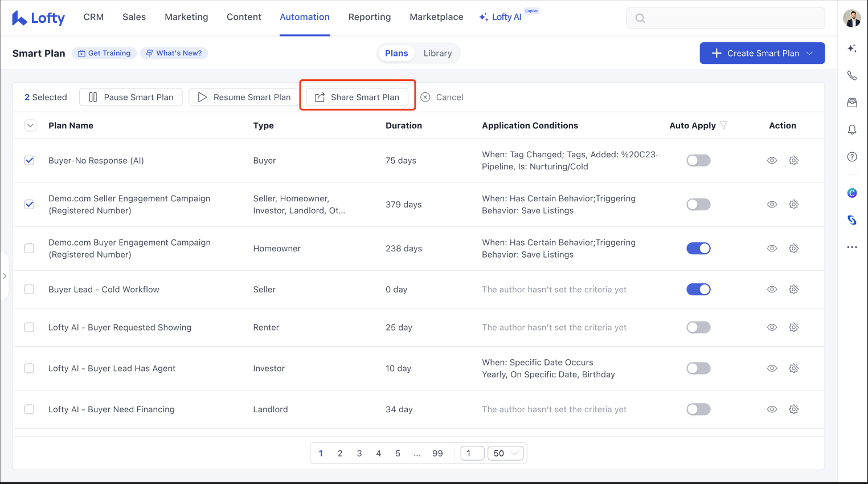Screen dimensions: 868x484
Task: Open Lofty AI Copilot menu item
Action: pyautogui.click(x=501, y=17)
